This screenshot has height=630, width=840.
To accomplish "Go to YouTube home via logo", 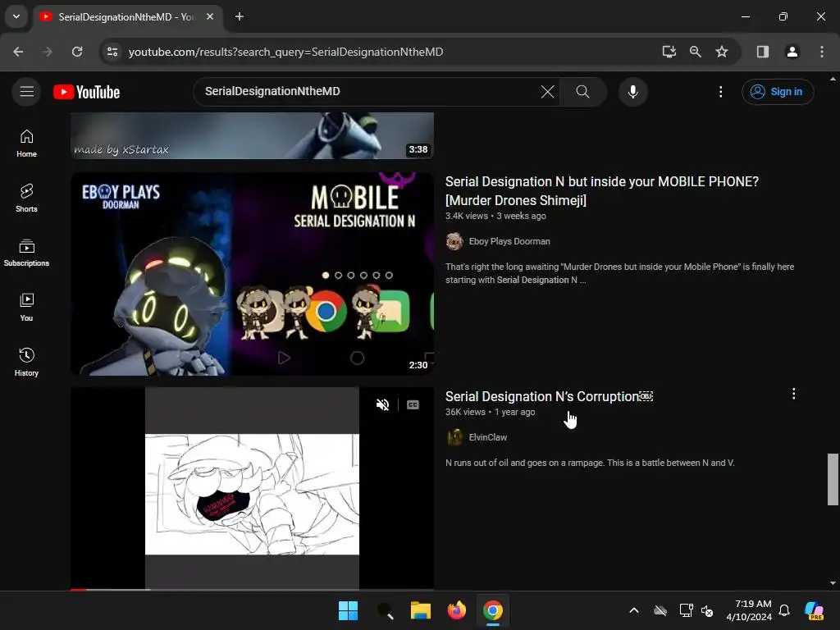I will (x=87, y=92).
